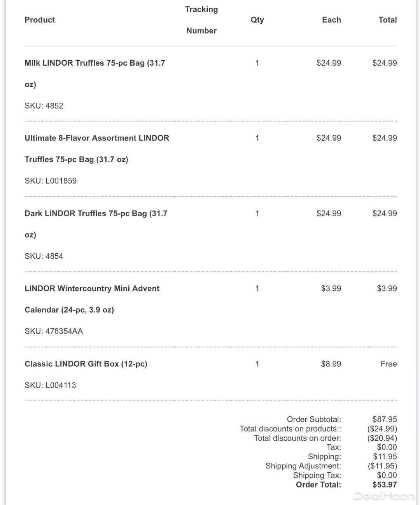This screenshot has width=420, height=505.
Task: Open Ultimate 8-Flavor Assortment LINDOR product
Action: 97,138
